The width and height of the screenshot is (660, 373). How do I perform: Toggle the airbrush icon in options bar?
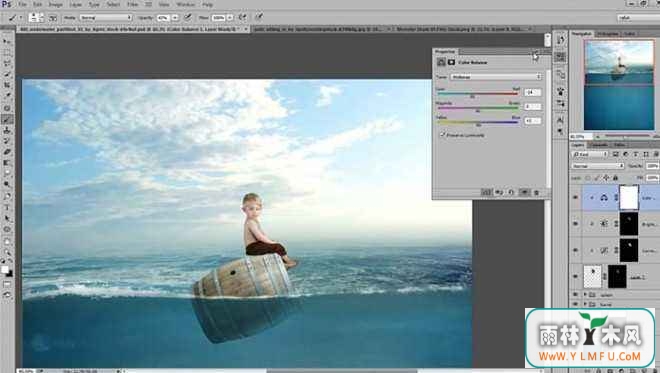[243, 17]
